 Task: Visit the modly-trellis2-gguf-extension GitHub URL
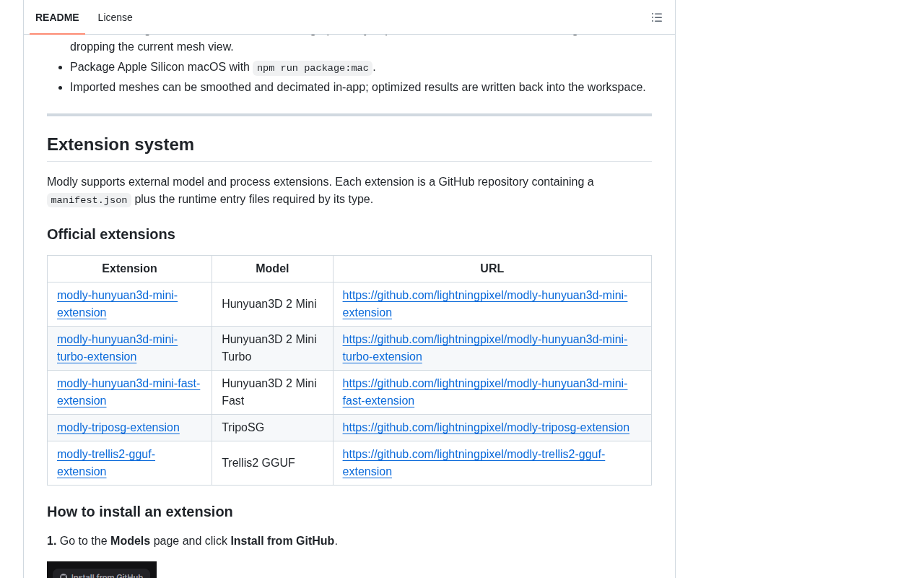pos(474,463)
